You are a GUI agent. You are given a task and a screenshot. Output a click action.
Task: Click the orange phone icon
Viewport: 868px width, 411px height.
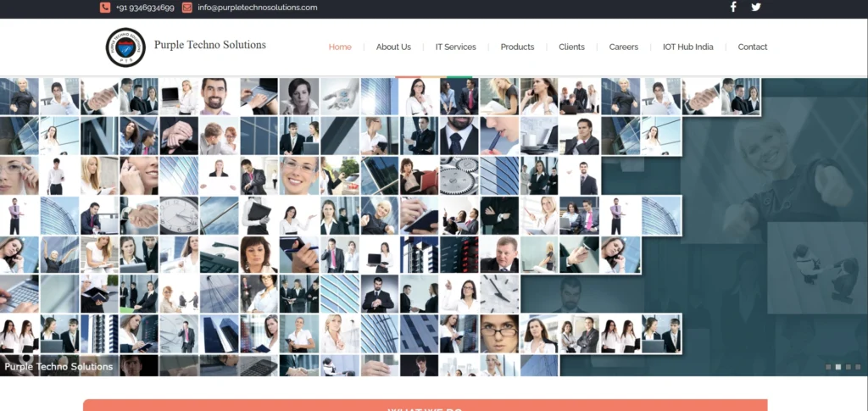[105, 8]
